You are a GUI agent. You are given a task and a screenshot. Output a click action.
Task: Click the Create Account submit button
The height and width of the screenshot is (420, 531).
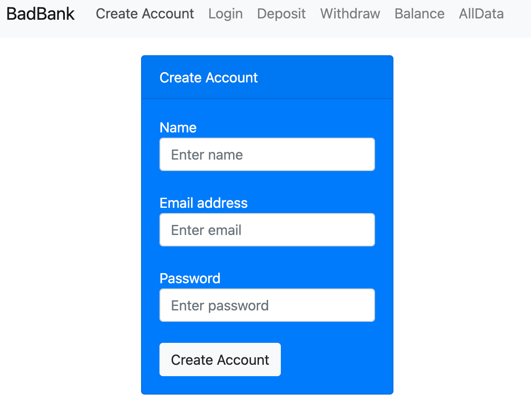click(x=220, y=359)
